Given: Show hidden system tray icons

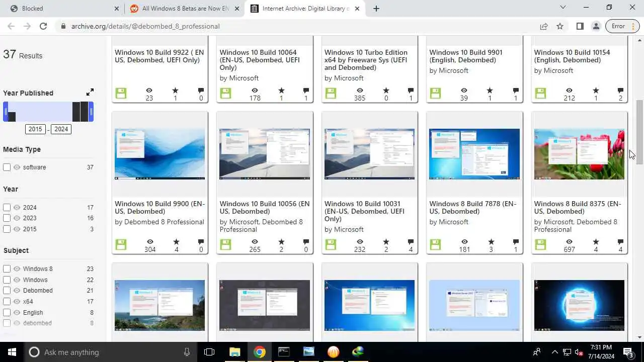Looking at the screenshot, I should click(x=555, y=352).
